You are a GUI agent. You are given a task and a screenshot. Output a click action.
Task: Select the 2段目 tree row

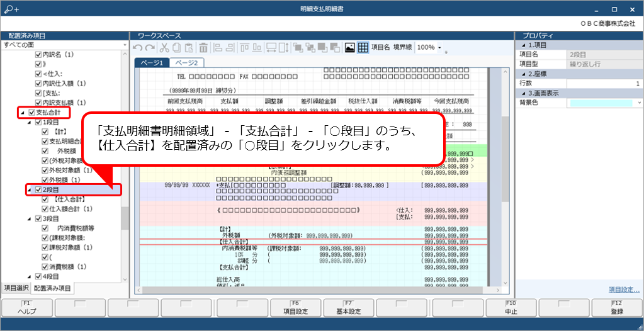[74, 190]
